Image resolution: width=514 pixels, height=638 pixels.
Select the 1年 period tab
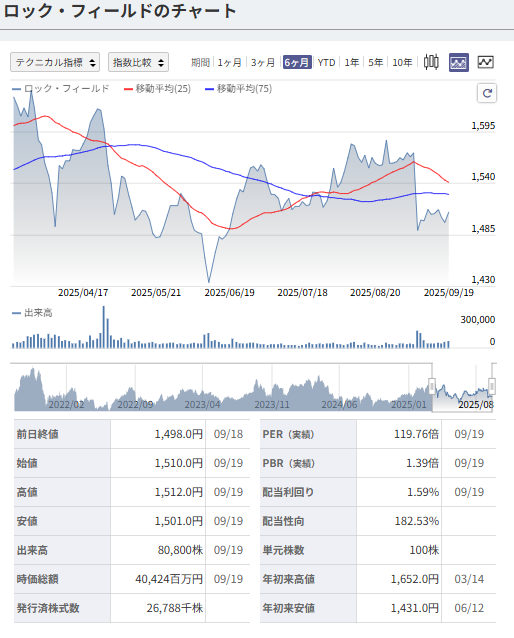tap(352, 63)
